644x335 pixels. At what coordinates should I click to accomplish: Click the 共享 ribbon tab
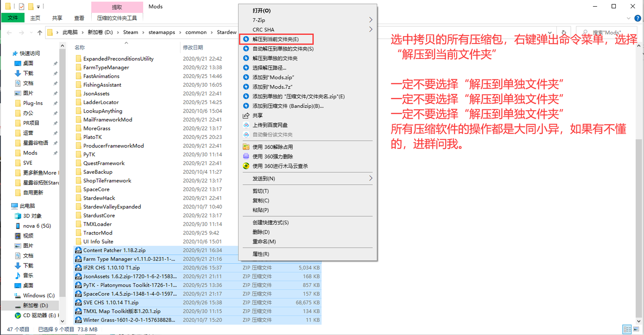pos(57,18)
